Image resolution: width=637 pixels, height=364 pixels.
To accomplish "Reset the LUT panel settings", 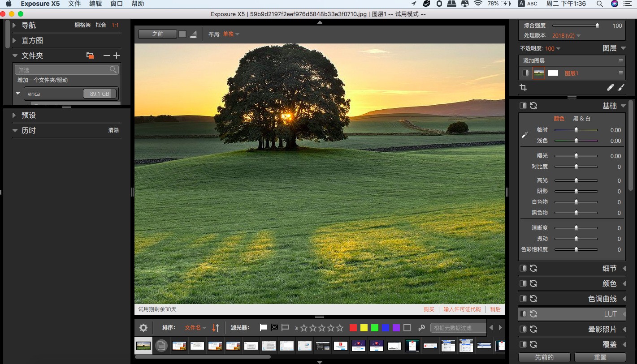I will pos(533,314).
